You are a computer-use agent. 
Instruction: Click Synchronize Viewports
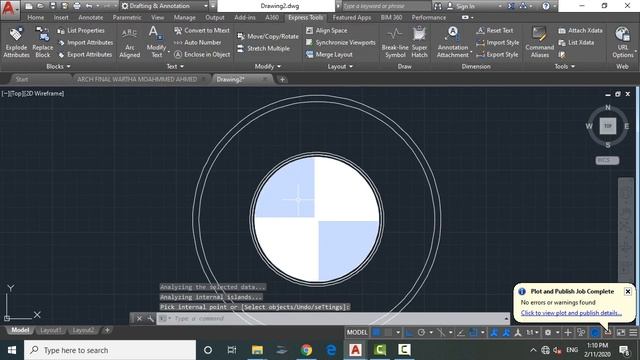[x=340, y=42]
